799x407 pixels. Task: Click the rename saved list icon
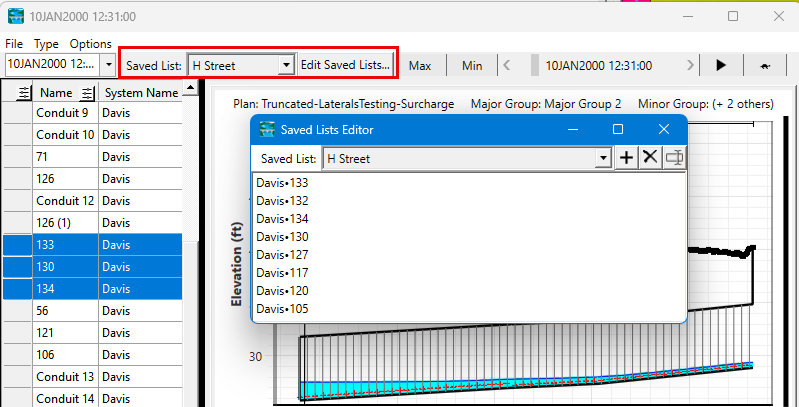[674, 158]
